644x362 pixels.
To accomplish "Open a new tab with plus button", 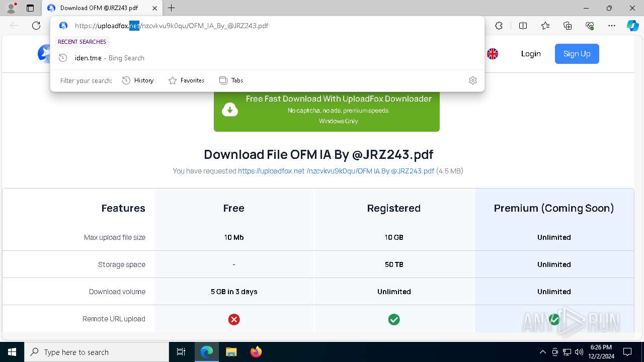I will (x=172, y=8).
